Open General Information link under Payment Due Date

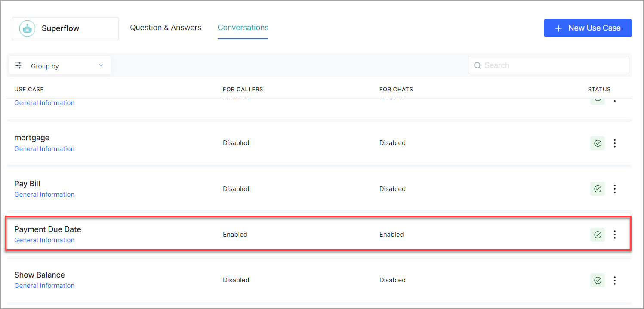(x=44, y=240)
